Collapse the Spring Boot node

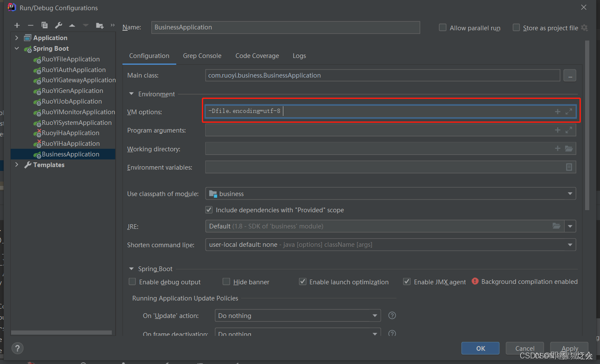(x=17, y=49)
